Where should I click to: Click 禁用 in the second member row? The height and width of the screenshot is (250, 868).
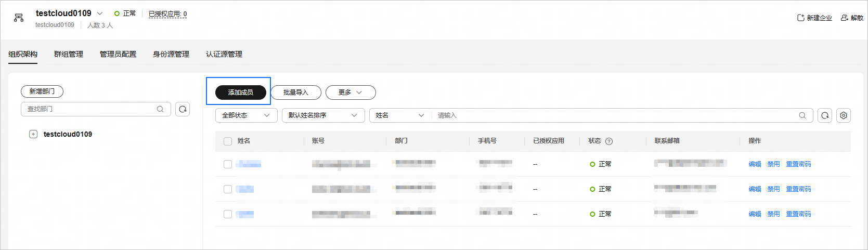coord(773,189)
